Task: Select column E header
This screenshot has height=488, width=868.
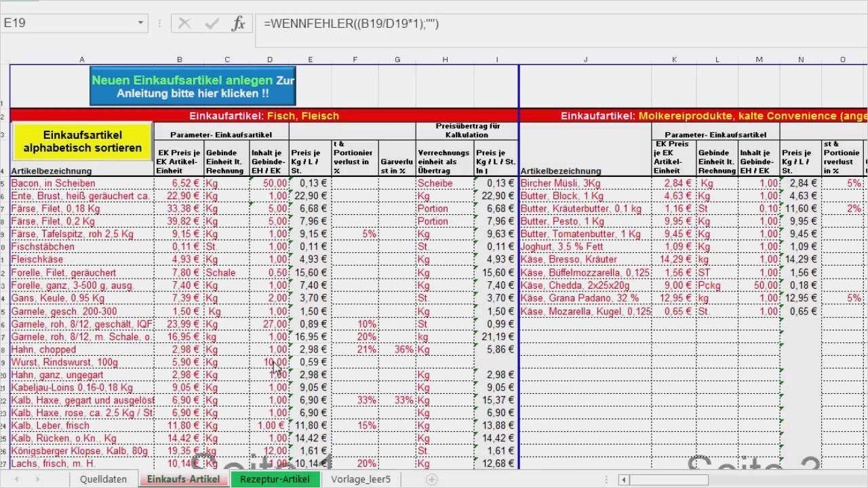Action: tap(311, 60)
